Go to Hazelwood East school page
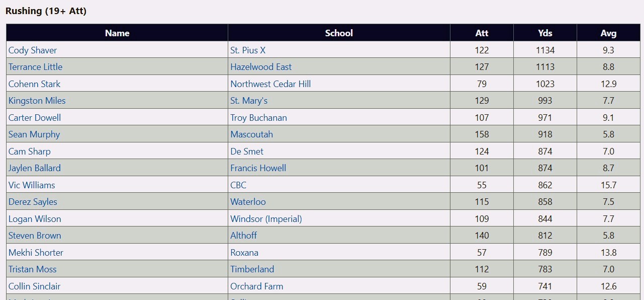The height and width of the screenshot is (300, 644). [x=261, y=67]
